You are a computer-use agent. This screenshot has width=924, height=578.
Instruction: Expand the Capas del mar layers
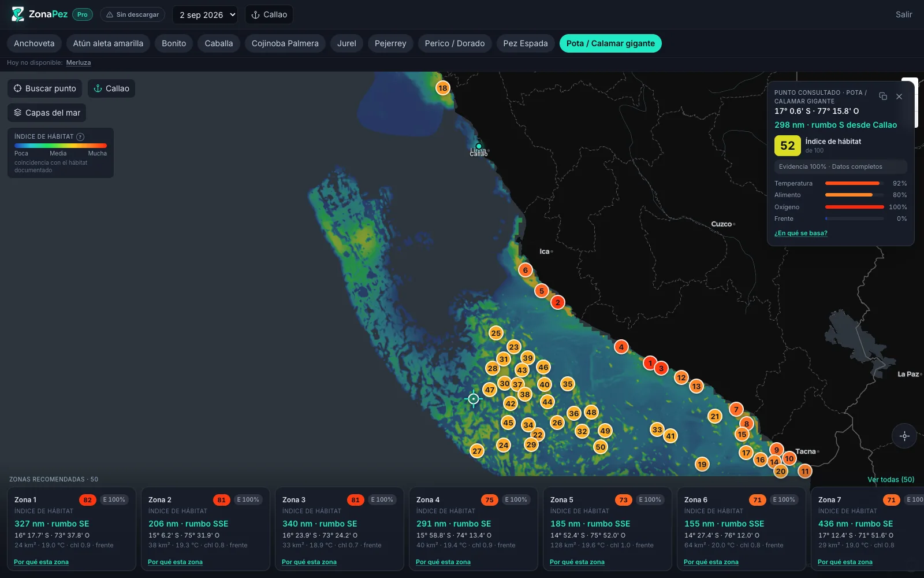(x=47, y=113)
